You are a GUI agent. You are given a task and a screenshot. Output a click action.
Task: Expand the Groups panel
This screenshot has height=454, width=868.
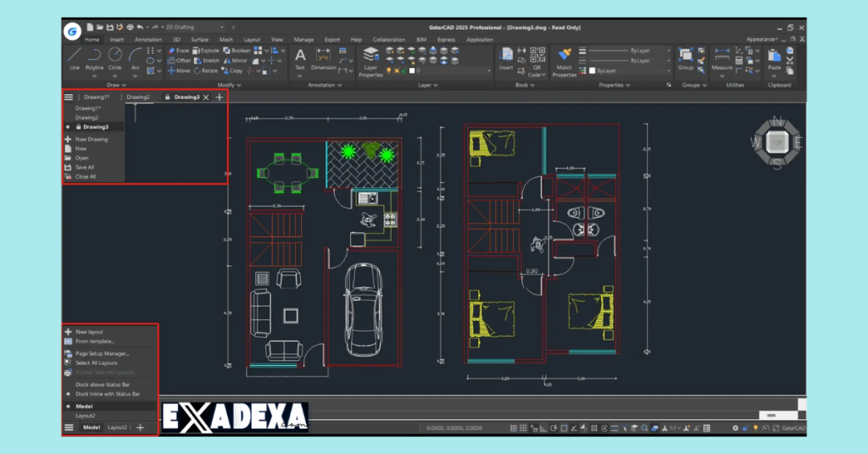coord(694,86)
